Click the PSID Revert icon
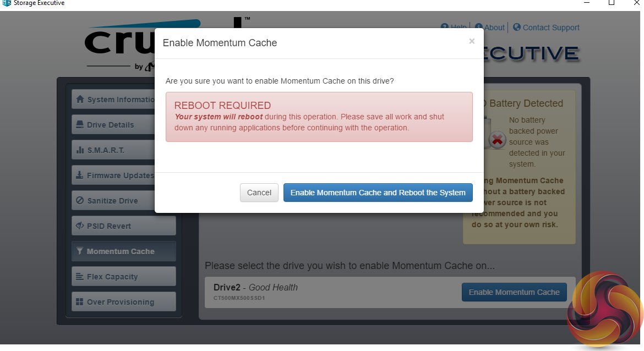This screenshot has width=644, height=351. [x=80, y=226]
